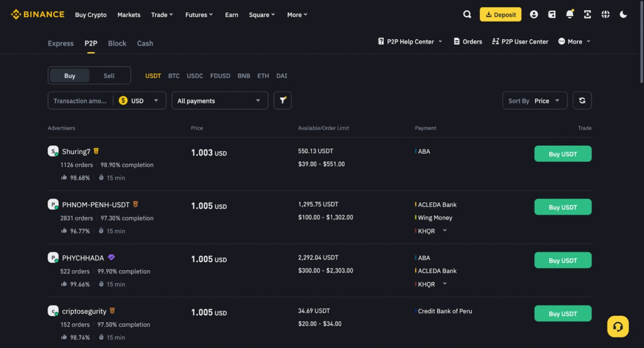The height and width of the screenshot is (348, 644).
Task: Open the advanced filter icon
Action: [282, 100]
